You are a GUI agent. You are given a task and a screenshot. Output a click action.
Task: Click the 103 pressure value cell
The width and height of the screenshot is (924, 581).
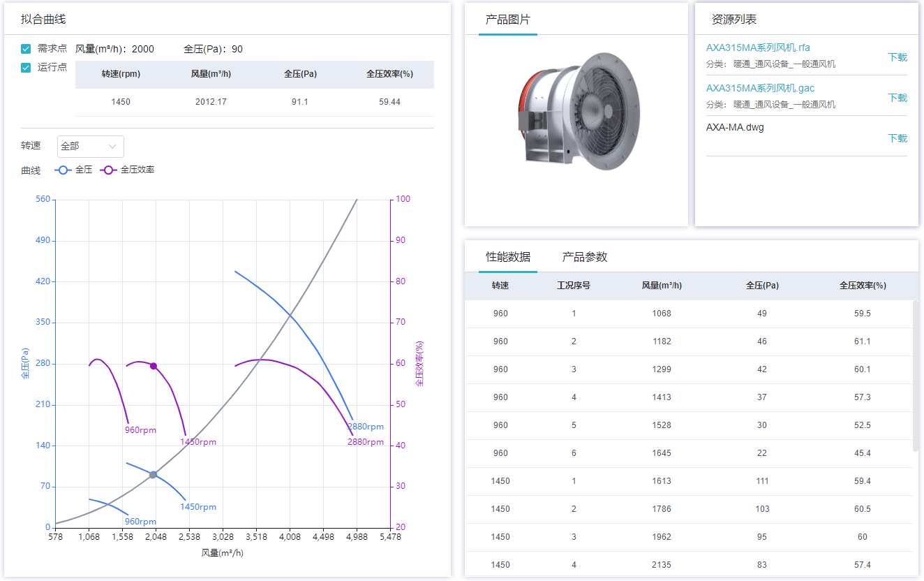click(762, 509)
